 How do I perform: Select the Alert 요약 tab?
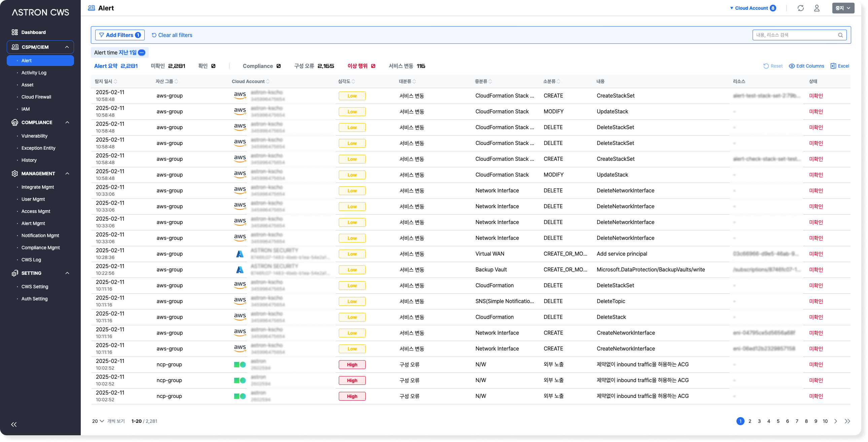coord(116,66)
